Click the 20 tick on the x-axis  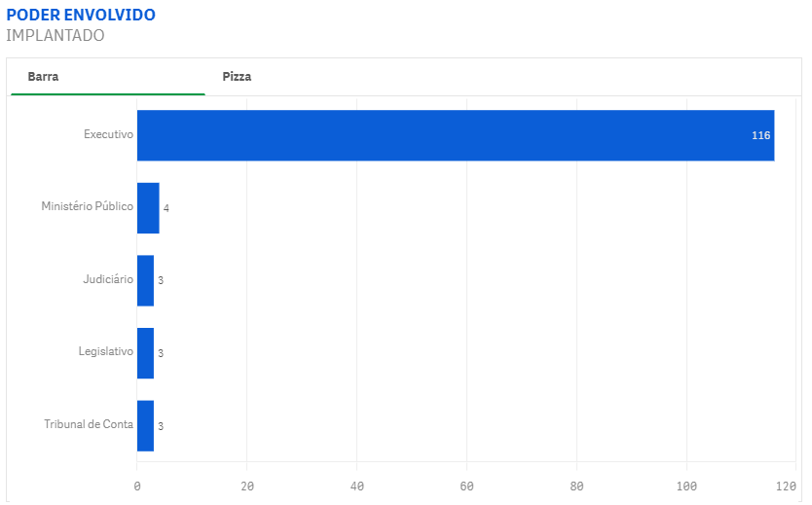tap(247, 487)
